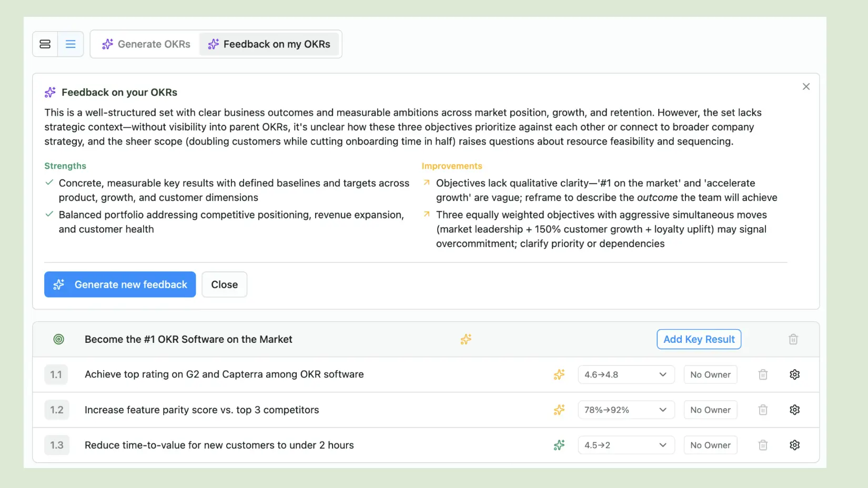This screenshot has width=868, height=488.
Task: Click AI sparkle icon for key result 1.1
Action: click(559, 374)
